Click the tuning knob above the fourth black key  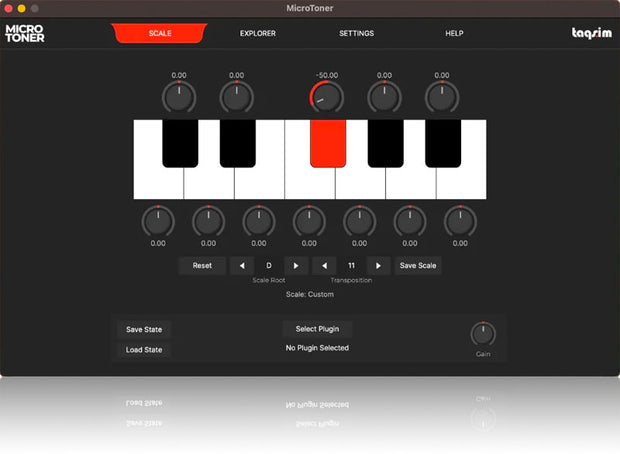(x=384, y=97)
